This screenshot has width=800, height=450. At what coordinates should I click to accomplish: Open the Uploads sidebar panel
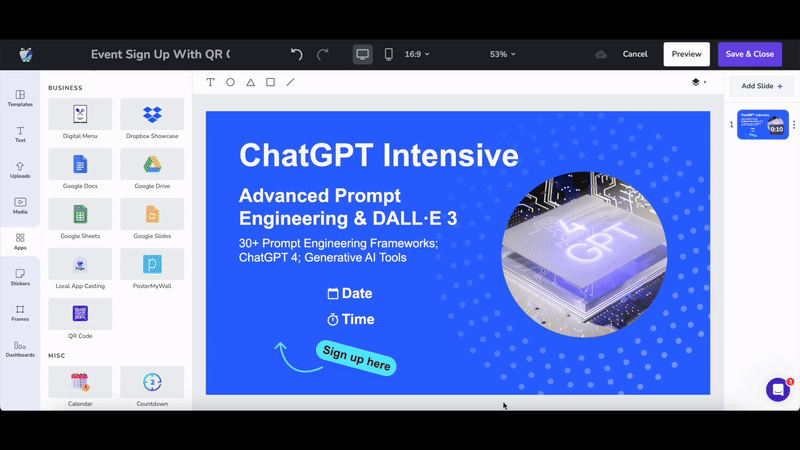20,170
